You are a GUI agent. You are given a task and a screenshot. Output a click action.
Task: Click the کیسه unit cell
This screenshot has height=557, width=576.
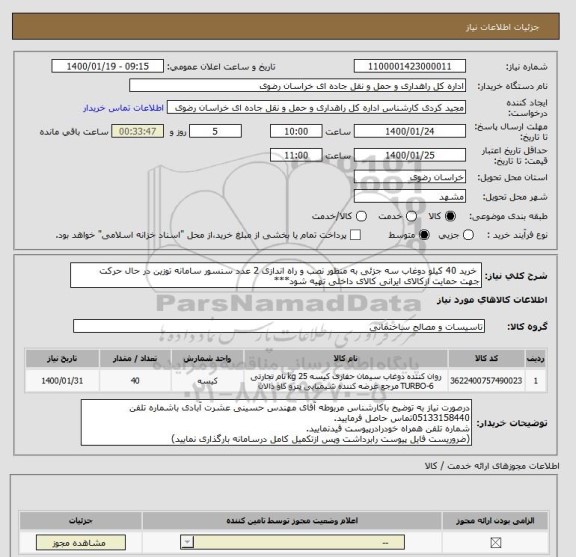click(x=207, y=381)
